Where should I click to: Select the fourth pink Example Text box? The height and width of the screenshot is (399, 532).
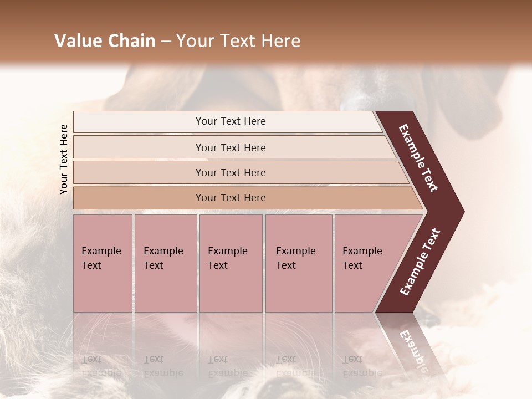pyautogui.click(x=299, y=263)
